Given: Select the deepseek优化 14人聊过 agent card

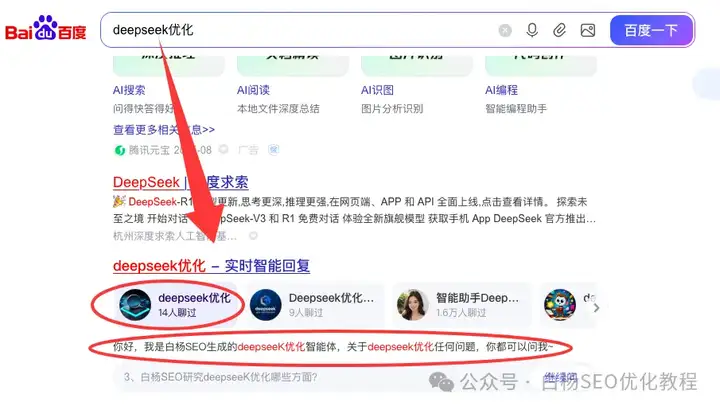Looking at the screenshot, I should point(175,305).
